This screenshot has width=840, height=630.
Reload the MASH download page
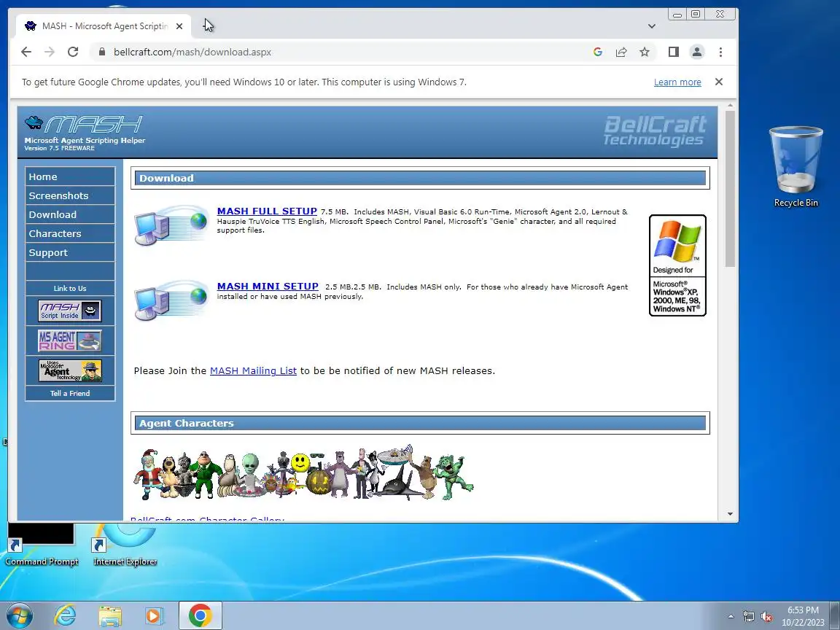[73, 52]
